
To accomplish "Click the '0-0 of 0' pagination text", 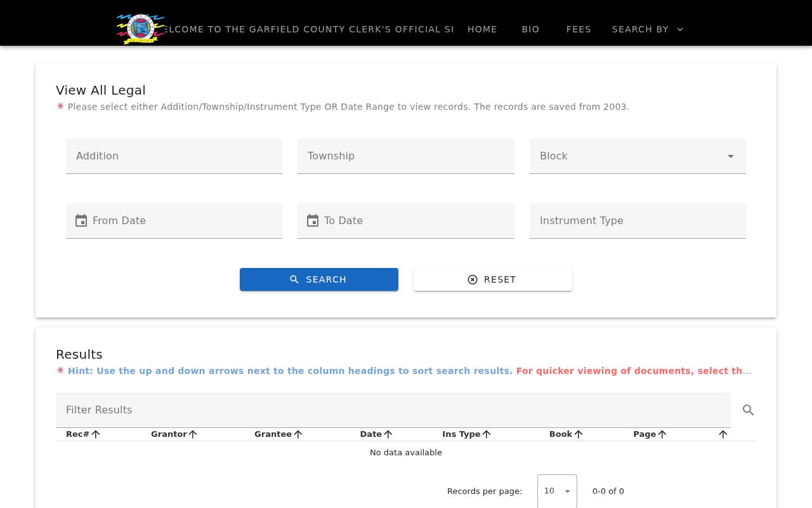I will pos(608,491).
